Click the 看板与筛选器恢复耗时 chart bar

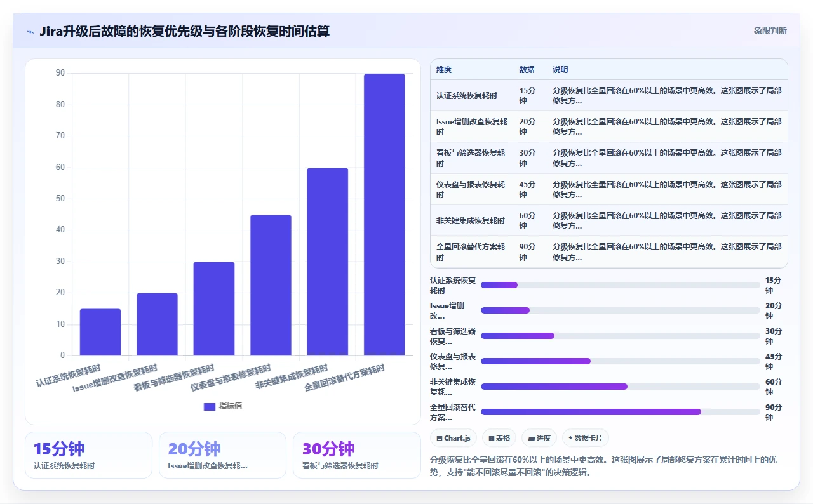pyautogui.click(x=214, y=308)
